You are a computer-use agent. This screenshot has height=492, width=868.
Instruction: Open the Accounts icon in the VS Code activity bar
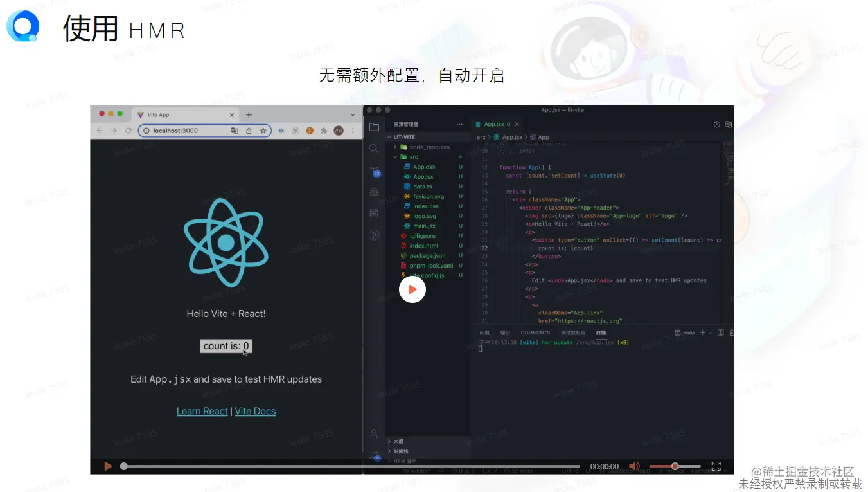374,434
